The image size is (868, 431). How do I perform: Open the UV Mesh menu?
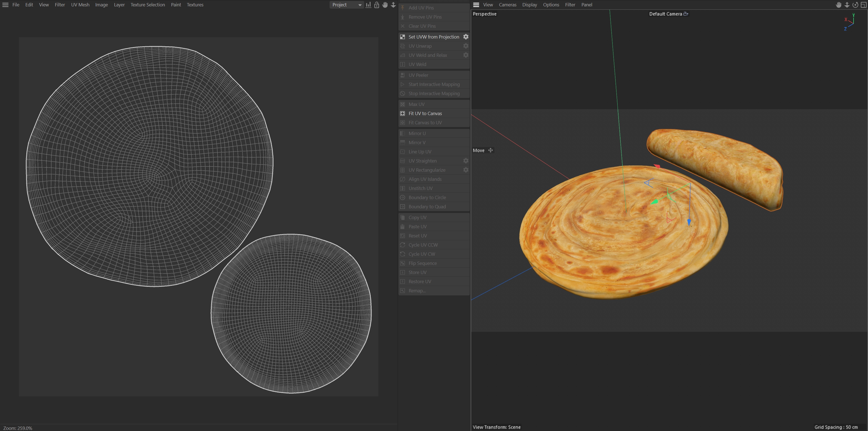tap(80, 5)
